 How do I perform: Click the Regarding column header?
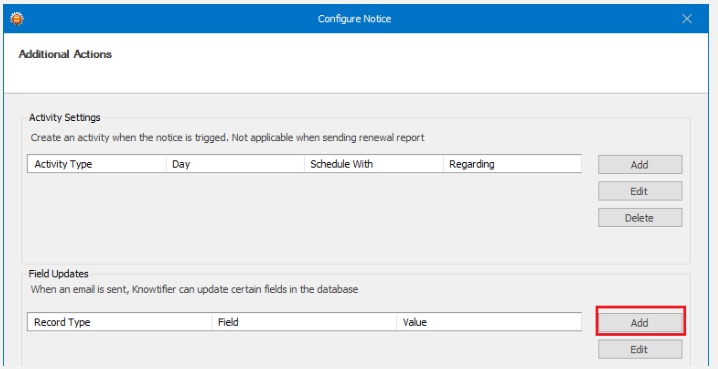coord(512,164)
